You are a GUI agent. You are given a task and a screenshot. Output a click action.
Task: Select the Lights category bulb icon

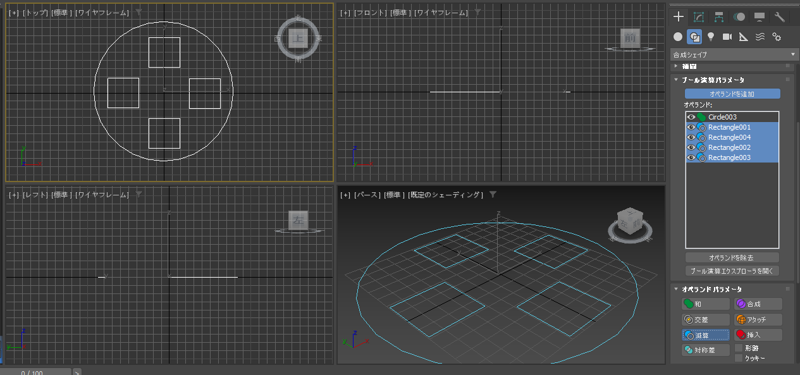[711, 37]
